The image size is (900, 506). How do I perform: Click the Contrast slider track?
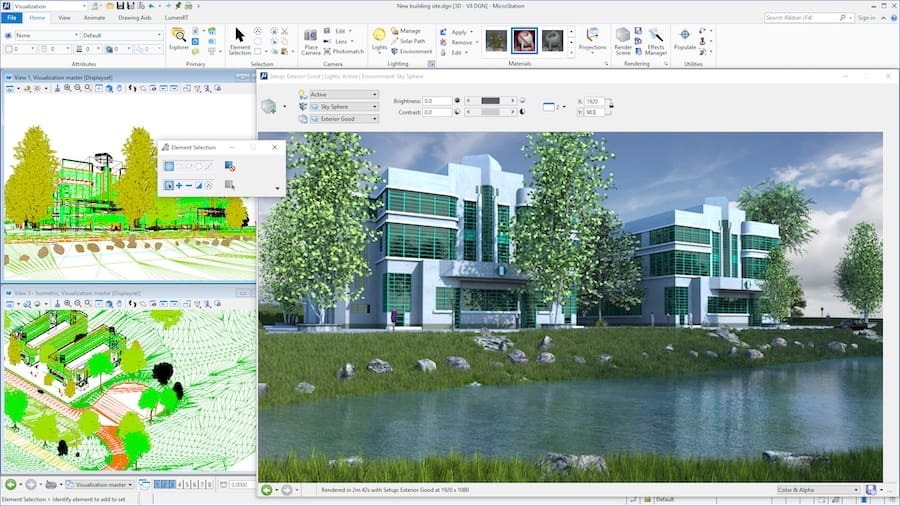tap(490, 112)
